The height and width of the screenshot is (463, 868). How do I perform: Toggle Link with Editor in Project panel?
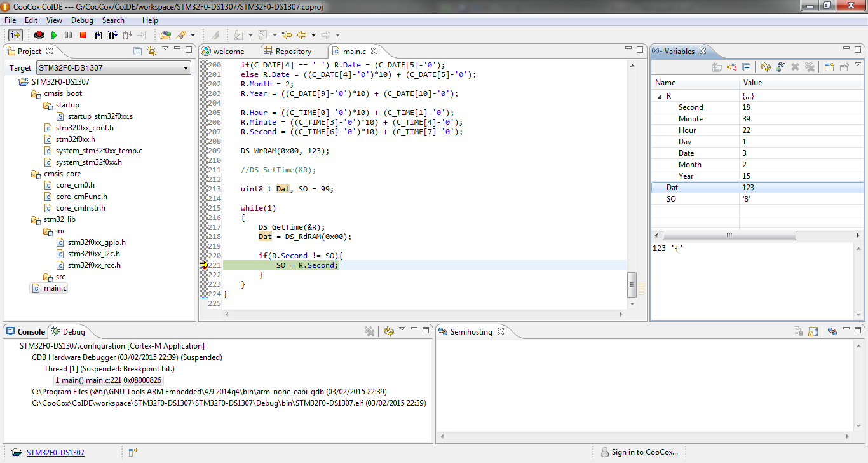[x=152, y=52]
